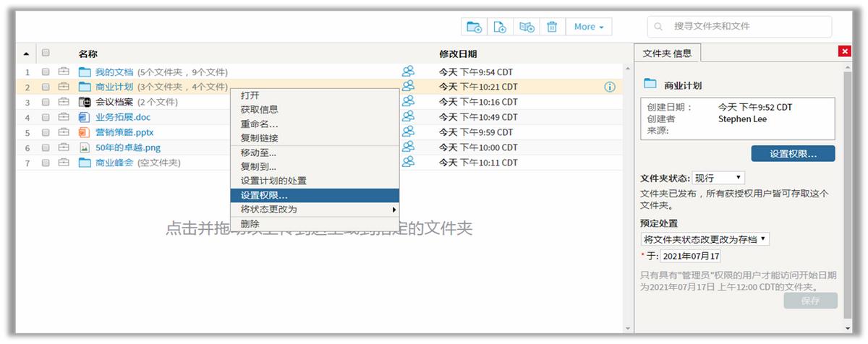Click the sharing users icon for 商业峰会
This screenshot has height=344, width=868.
408,162
